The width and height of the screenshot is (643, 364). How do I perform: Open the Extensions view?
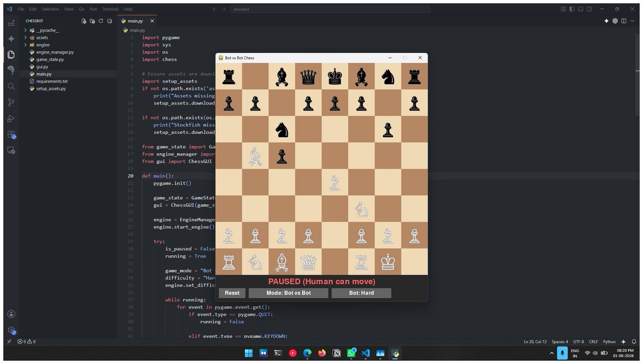pos(11,135)
